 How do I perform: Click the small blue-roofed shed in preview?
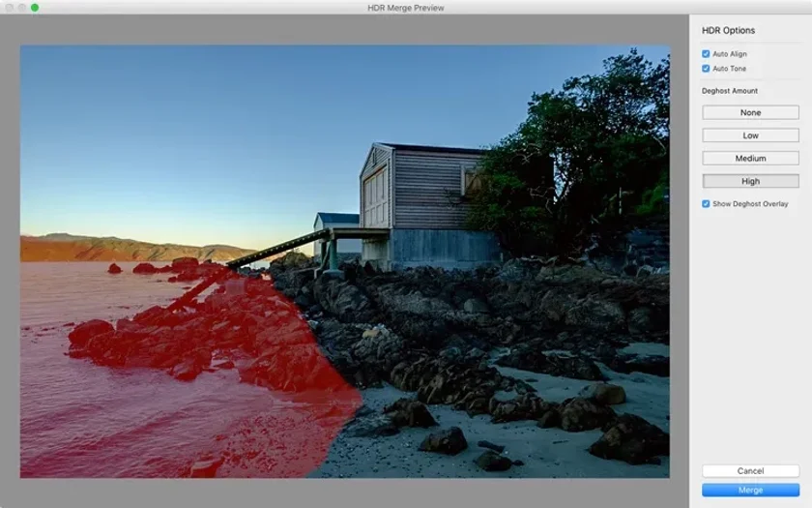pos(336,232)
